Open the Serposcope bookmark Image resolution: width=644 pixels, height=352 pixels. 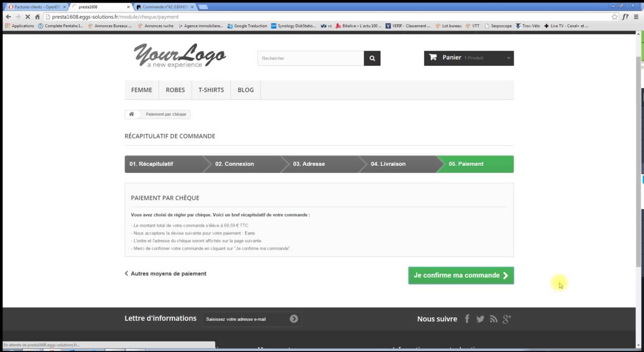498,26
